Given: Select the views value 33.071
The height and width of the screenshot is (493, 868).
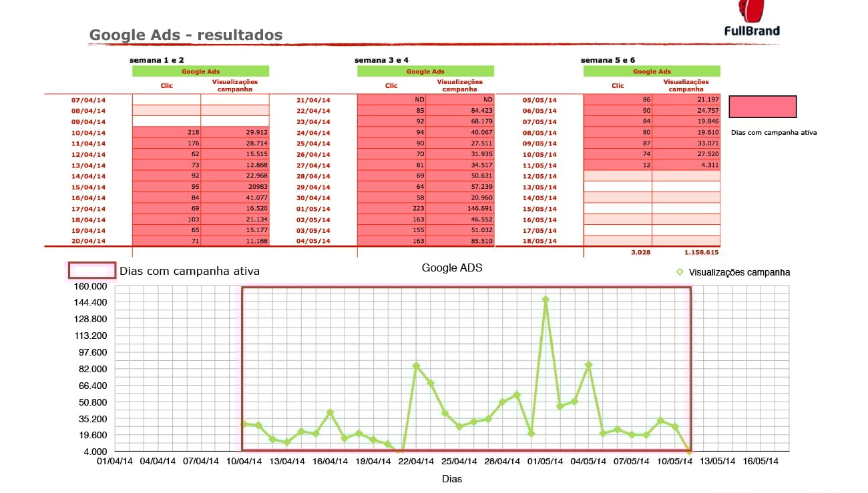Looking at the screenshot, I should click(707, 143).
